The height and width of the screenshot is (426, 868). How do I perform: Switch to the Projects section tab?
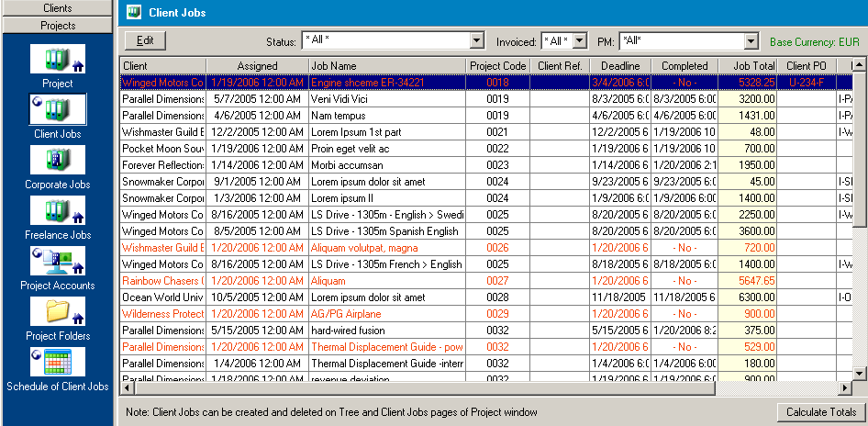58,25
